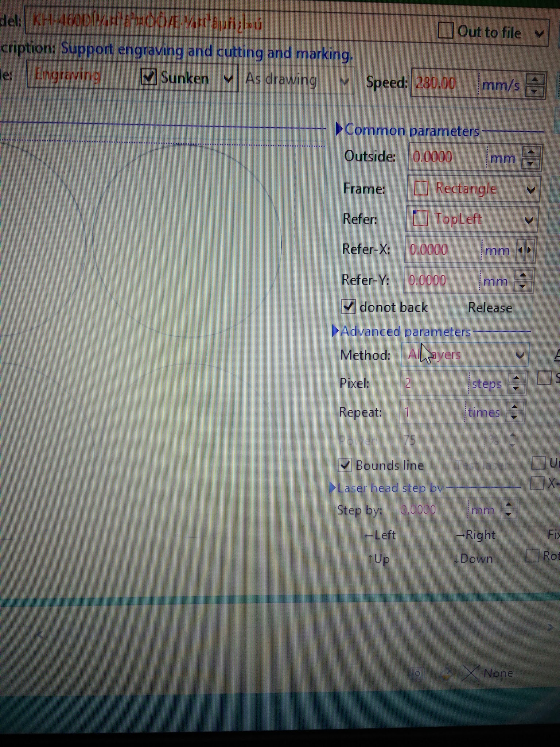The height and width of the screenshot is (747, 560).
Task: Open the Refer TopLeft dropdown
Action: click(x=528, y=220)
